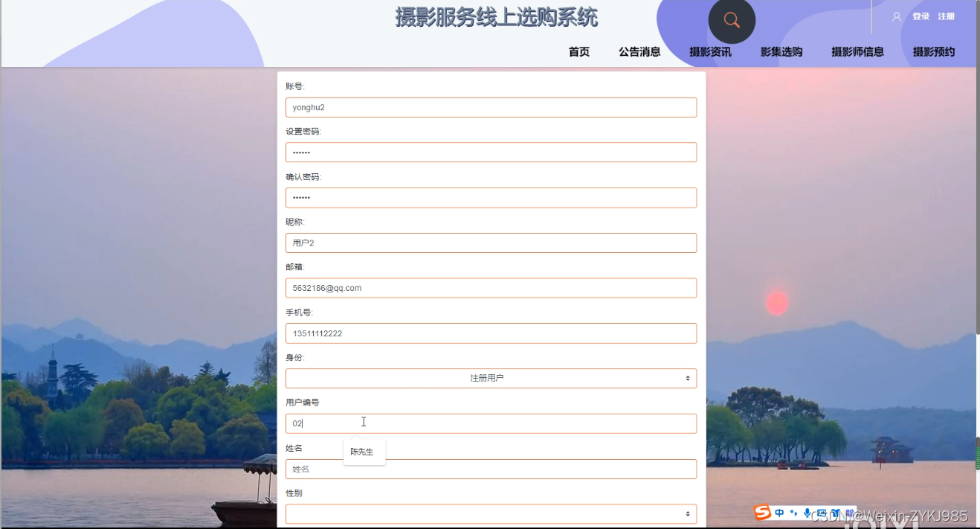Click the 手机号 field with 13511112222
This screenshot has width=980, height=529.
click(x=491, y=333)
